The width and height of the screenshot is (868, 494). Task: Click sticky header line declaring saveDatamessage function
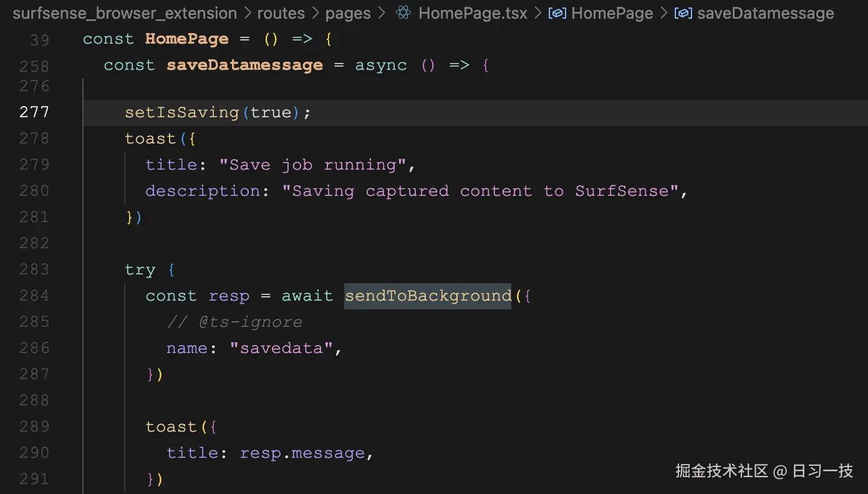244,65
